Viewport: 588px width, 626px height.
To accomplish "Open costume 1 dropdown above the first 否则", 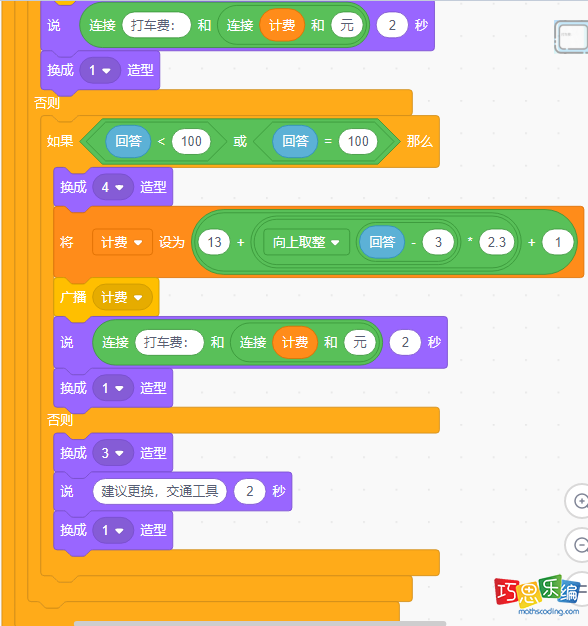I will pyautogui.click(x=100, y=71).
